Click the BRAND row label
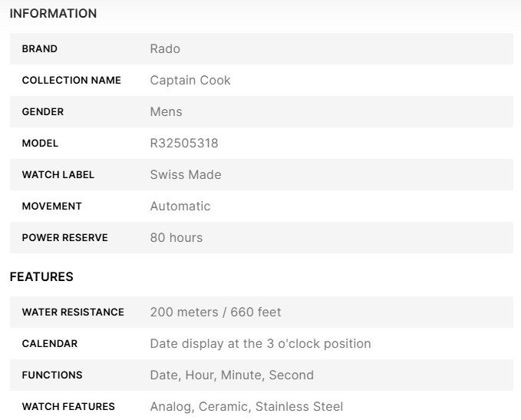The width and height of the screenshot is (521, 420). (40, 49)
